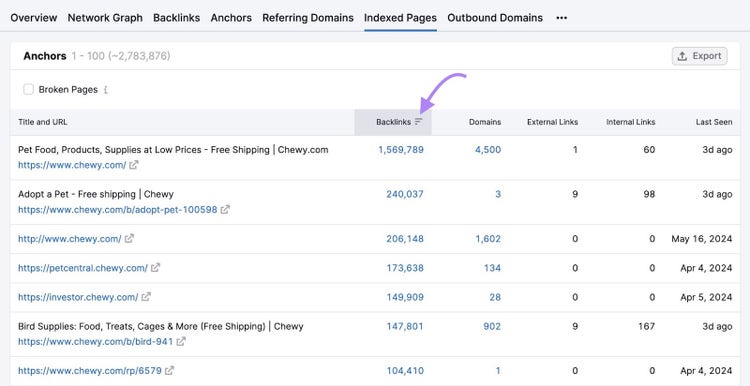Open external link icon next to http://www.chewy.com/
The height and width of the screenshot is (386, 750).
pyautogui.click(x=129, y=239)
